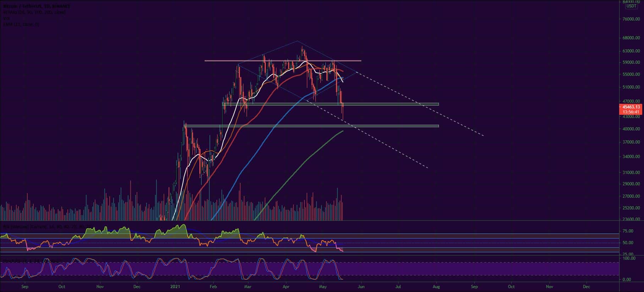Click the RSI 50.00 scale label
This screenshot has width=644, height=292.
tap(628, 243)
